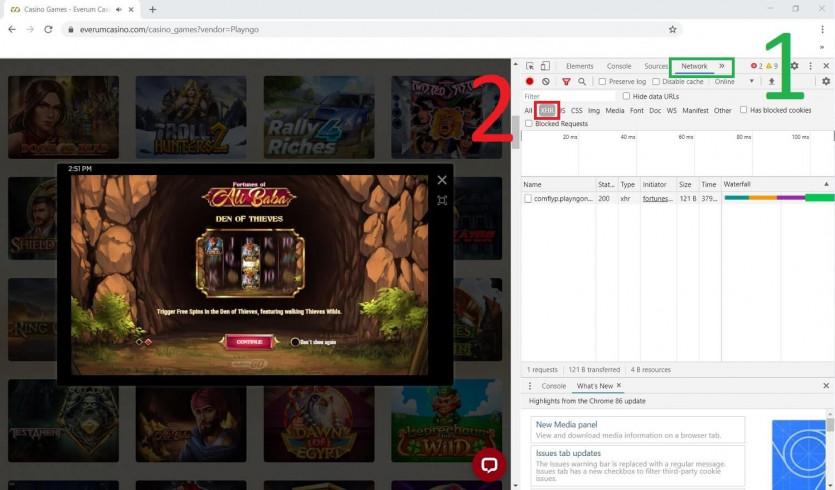
Task: Switch to the Console tab
Action: pos(619,66)
